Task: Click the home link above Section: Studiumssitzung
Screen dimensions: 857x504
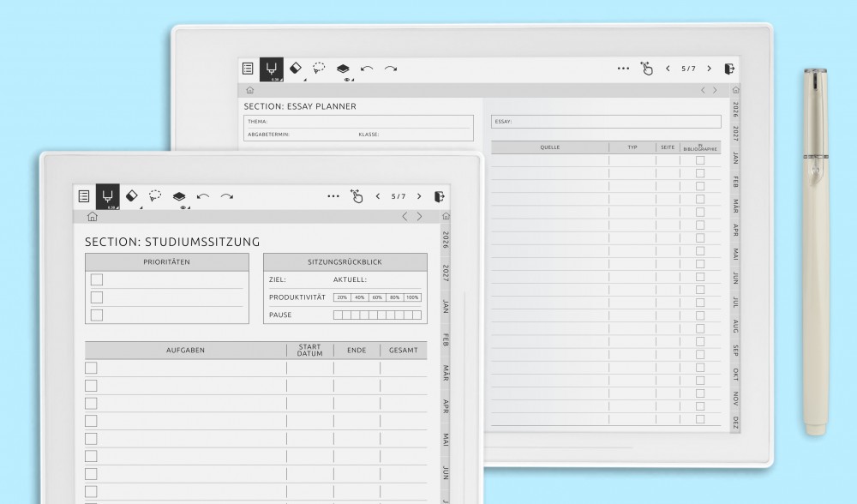Action: click(93, 217)
